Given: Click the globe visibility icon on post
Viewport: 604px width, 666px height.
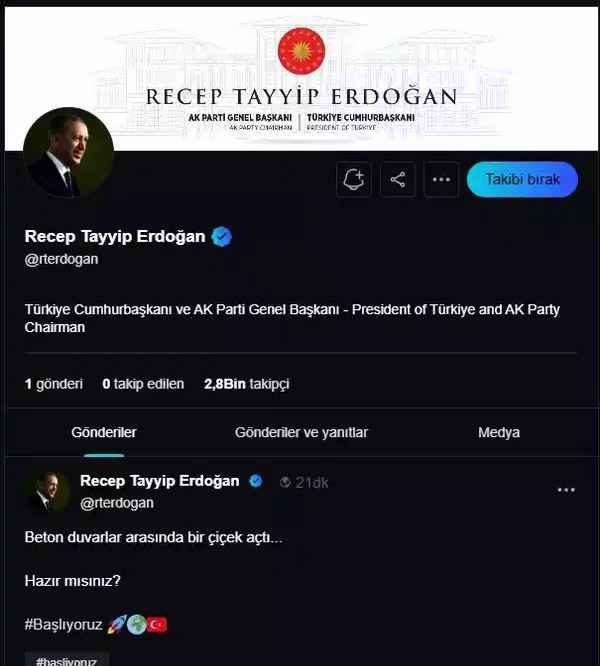Looking at the screenshot, I should (285, 482).
